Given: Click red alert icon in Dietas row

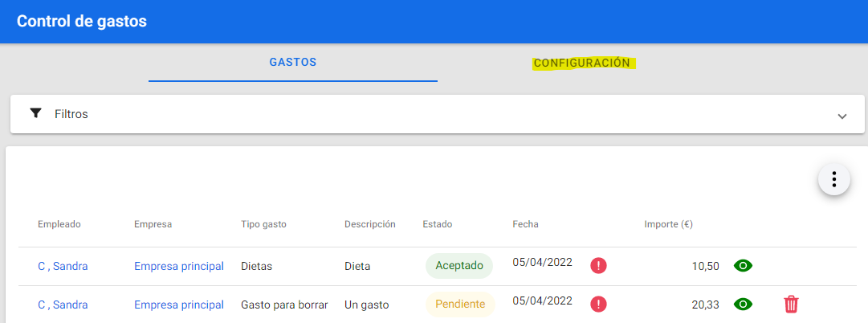Looking at the screenshot, I should pyautogui.click(x=598, y=266).
